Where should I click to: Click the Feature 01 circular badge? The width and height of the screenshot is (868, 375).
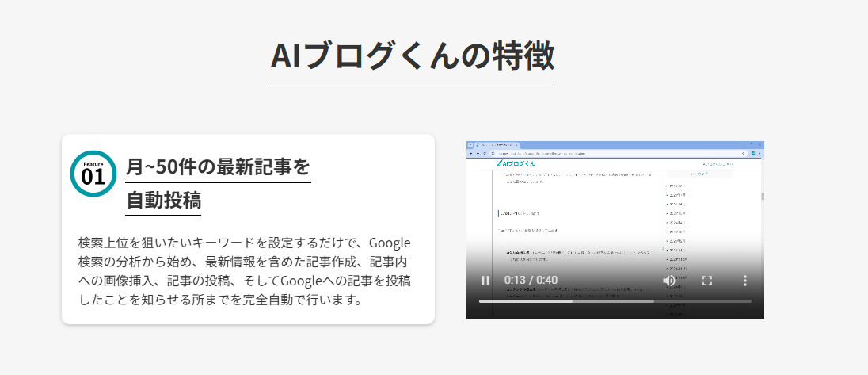pyautogui.click(x=93, y=174)
